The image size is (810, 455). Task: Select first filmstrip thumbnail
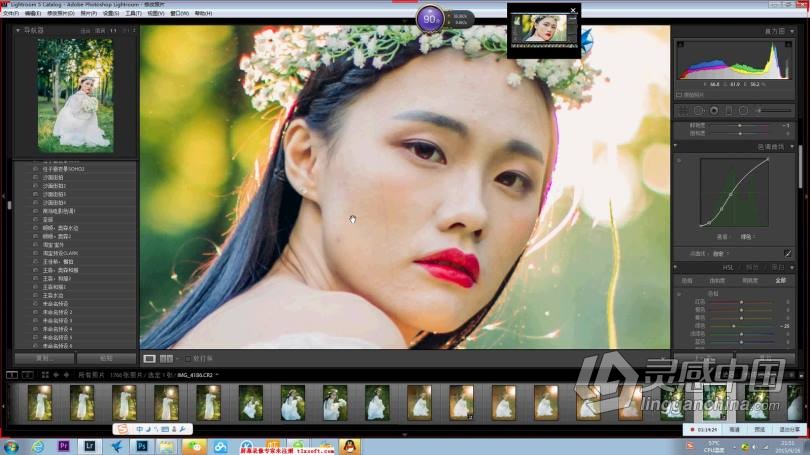pyautogui.click(x=40, y=403)
